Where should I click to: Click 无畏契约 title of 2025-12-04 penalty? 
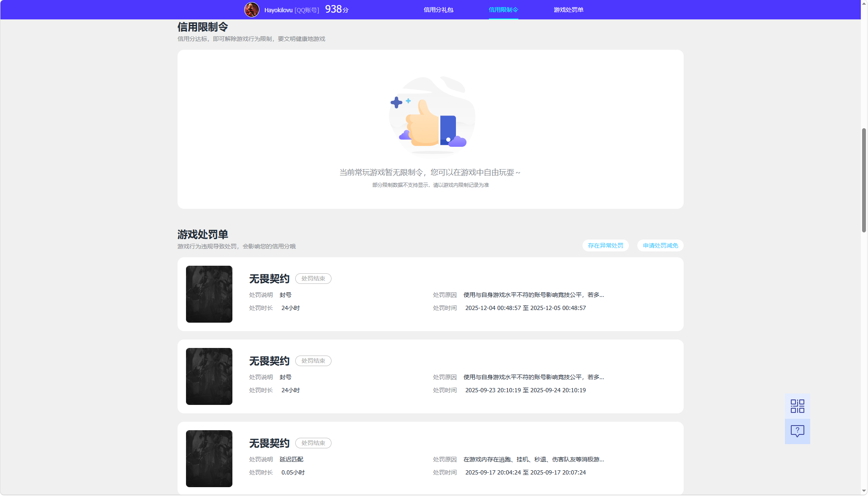pyautogui.click(x=269, y=279)
